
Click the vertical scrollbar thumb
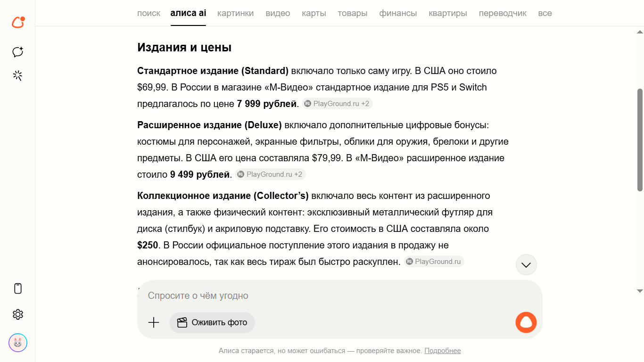(x=640, y=140)
